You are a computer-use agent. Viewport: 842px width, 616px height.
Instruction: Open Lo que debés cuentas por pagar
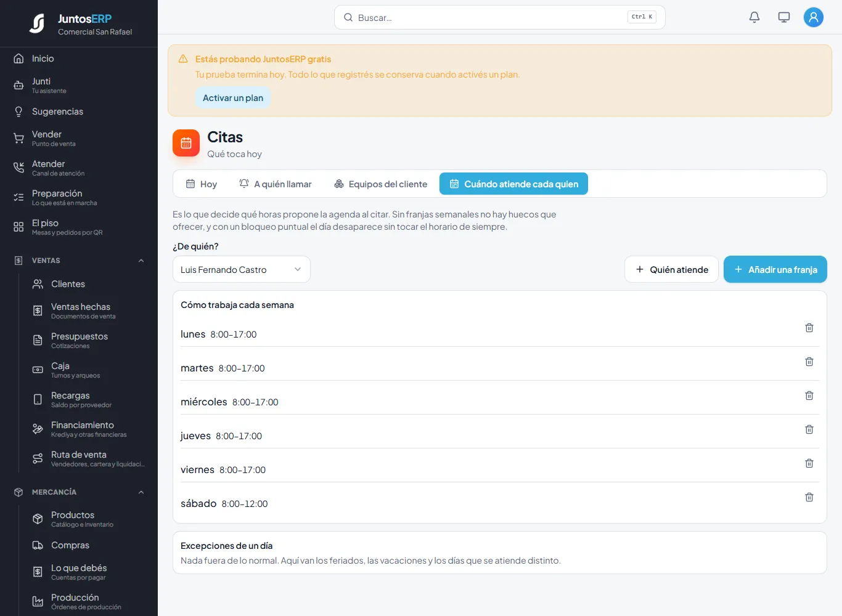[89, 572]
